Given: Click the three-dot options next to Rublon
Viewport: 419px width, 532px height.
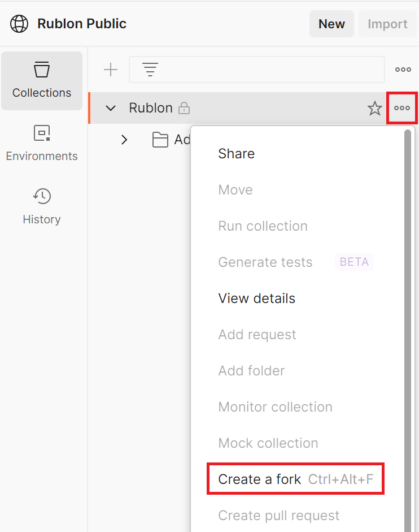Looking at the screenshot, I should pyautogui.click(x=402, y=108).
